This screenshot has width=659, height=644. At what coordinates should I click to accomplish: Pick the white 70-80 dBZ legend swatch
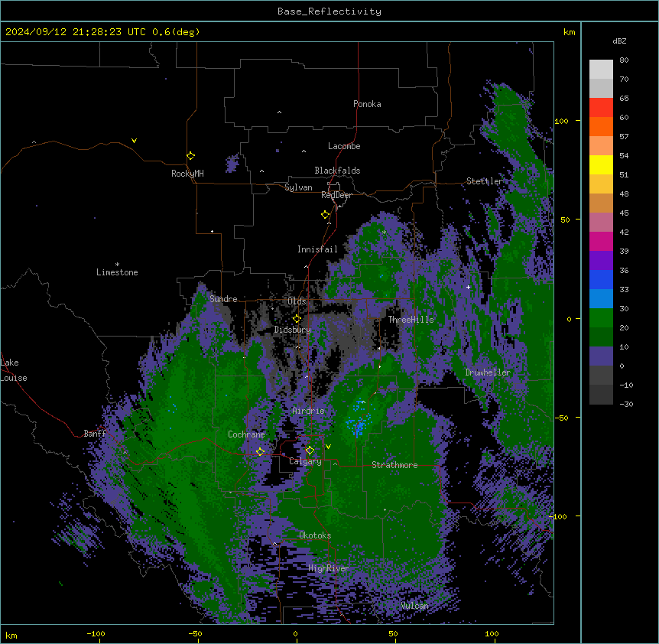[601, 69]
